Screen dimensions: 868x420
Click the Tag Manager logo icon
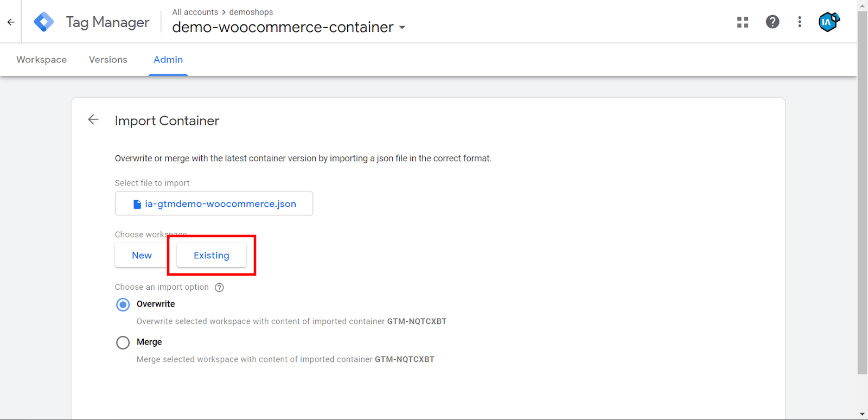point(43,22)
